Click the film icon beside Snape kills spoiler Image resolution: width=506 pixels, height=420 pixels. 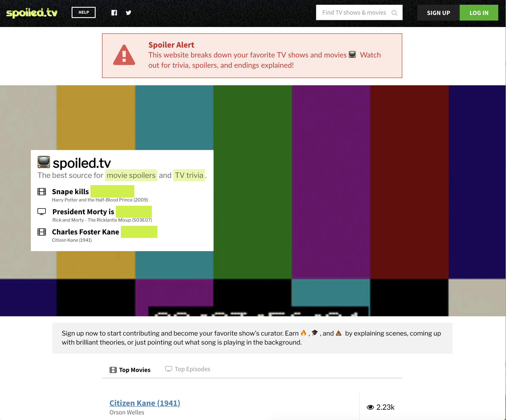[x=42, y=191]
